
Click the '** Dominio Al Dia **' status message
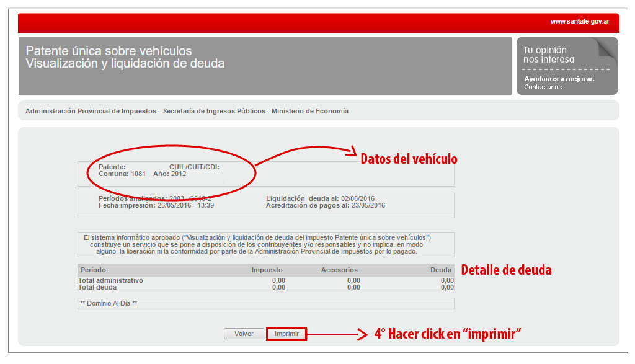point(109,303)
